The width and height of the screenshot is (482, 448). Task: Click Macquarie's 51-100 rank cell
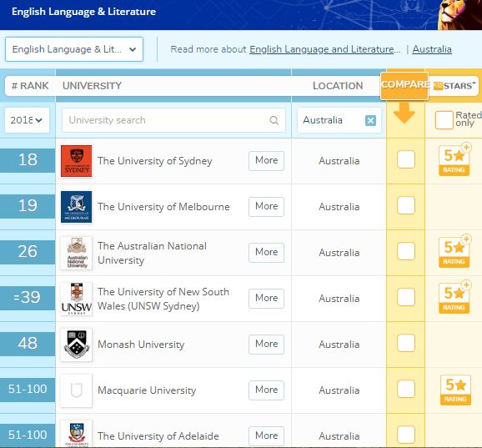coord(28,390)
